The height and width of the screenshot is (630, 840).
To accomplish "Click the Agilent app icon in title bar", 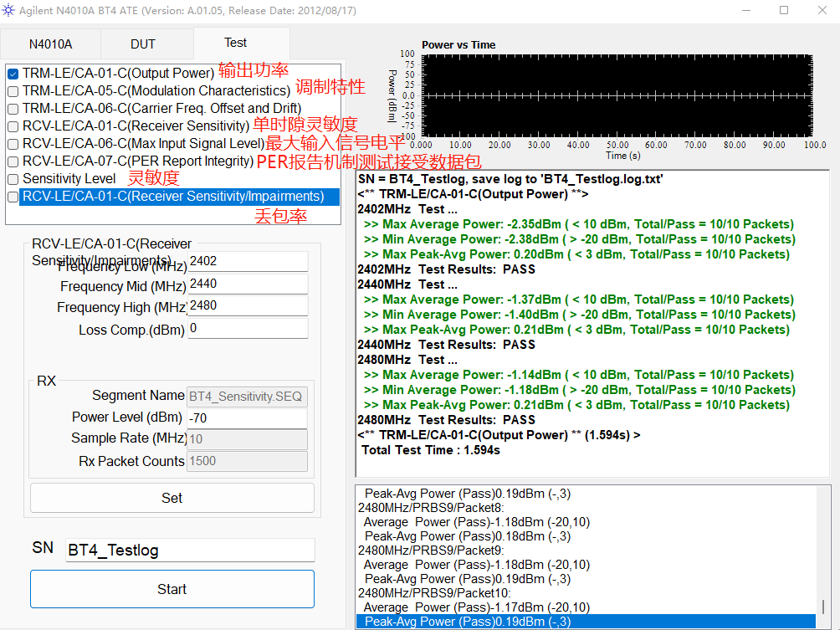I will click(x=8, y=10).
